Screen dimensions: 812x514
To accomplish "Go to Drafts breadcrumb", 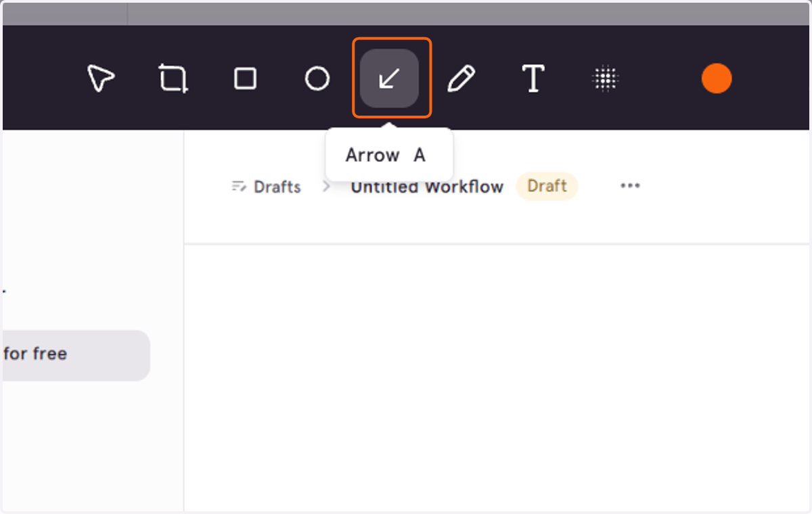I will 266,187.
